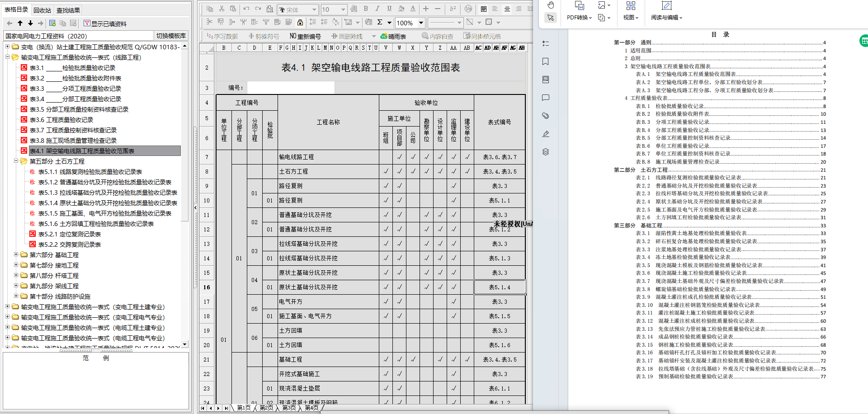868x414 pixels.
Task: Toggle bold formatting
Action: tap(365, 9)
